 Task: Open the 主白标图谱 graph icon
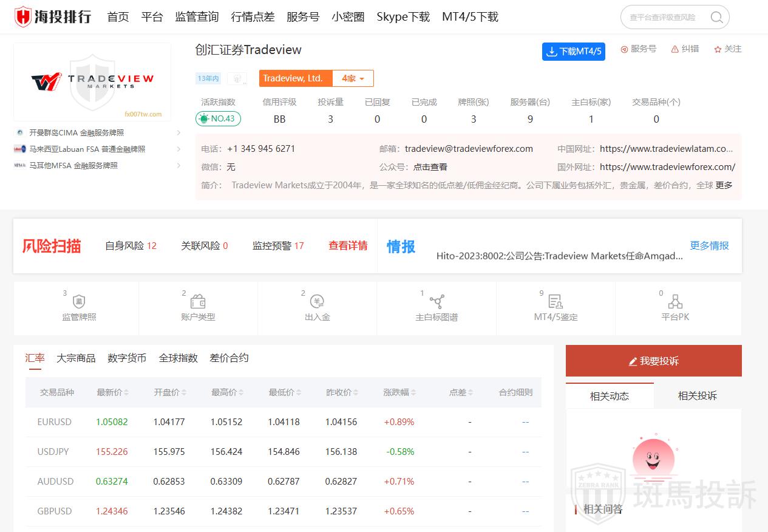pyautogui.click(x=437, y=302)
